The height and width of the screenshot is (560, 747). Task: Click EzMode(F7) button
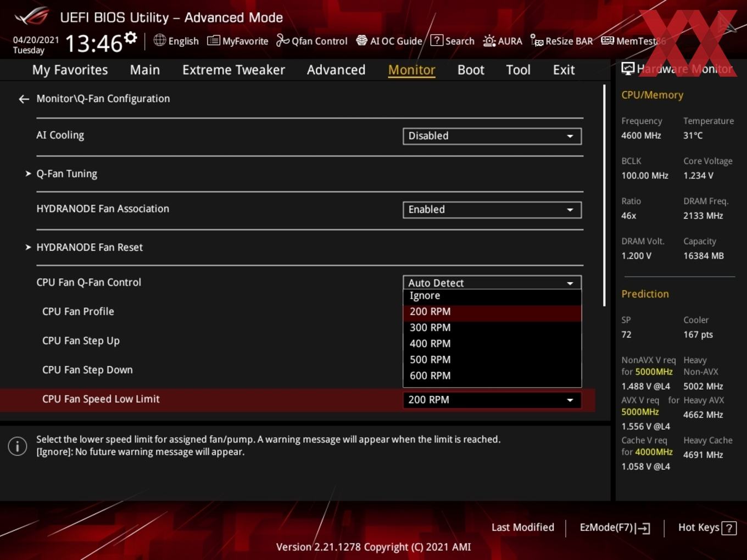(x=615, y=528)
